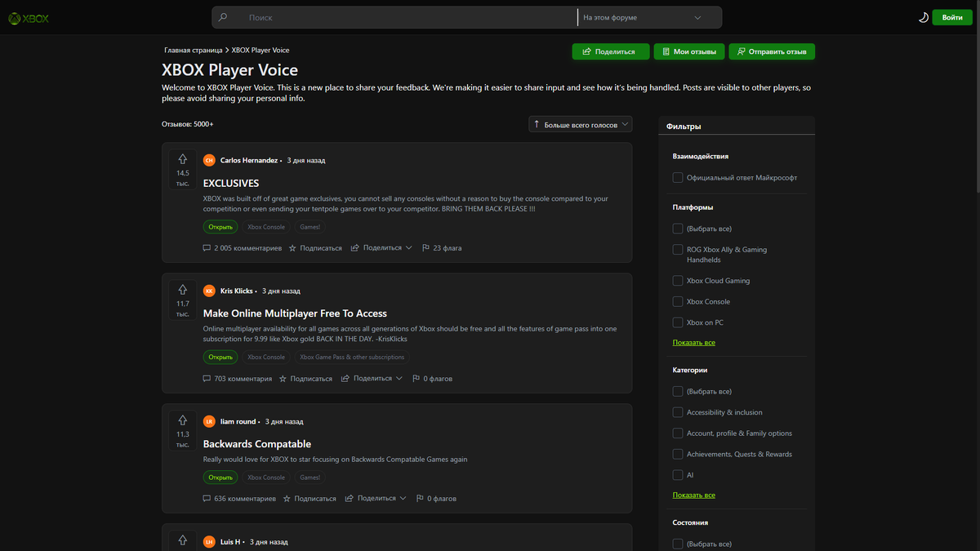The height and width of the screenshot is (551, 980).
Task: Open Kris Klicks author name
Action: (237, 291)
